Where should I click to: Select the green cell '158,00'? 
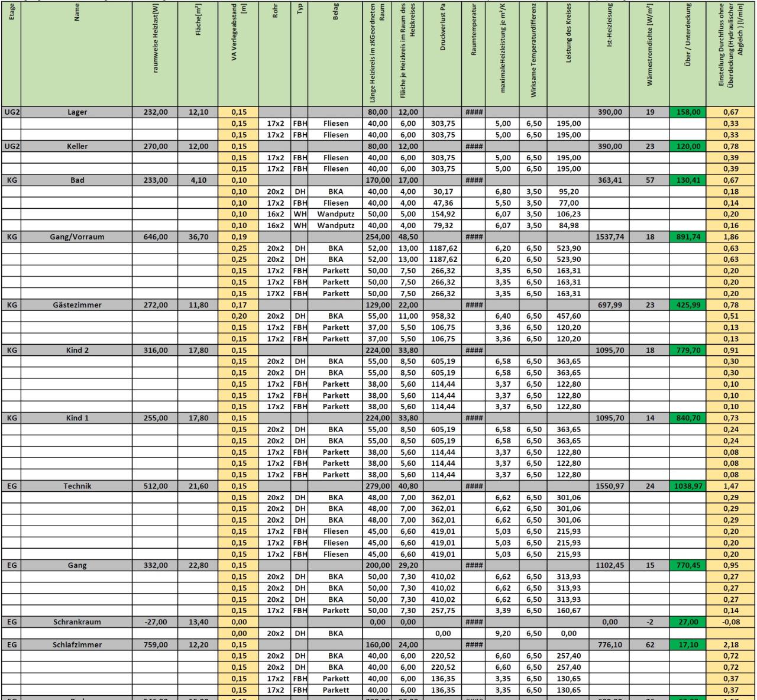[x=688, y=112]
